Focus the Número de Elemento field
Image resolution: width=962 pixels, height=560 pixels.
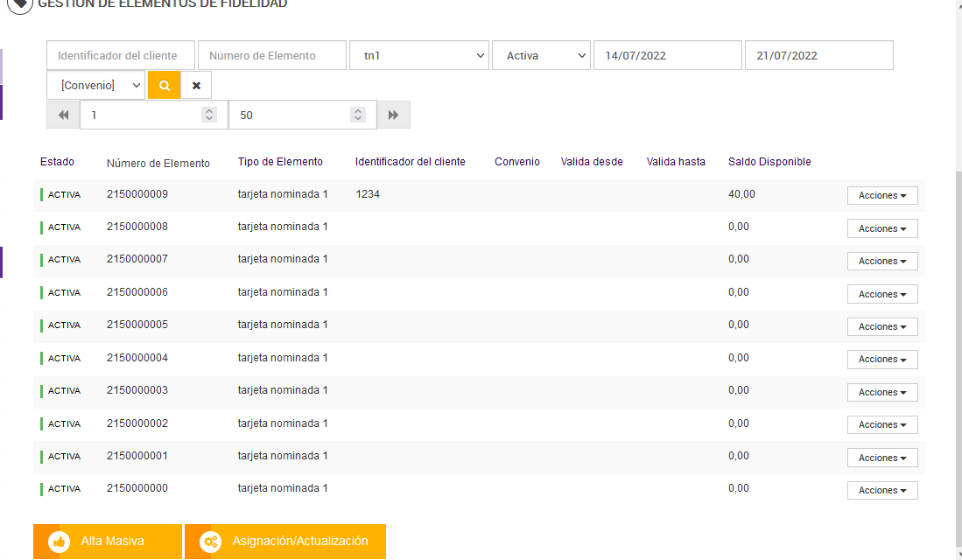pos(271,55)
